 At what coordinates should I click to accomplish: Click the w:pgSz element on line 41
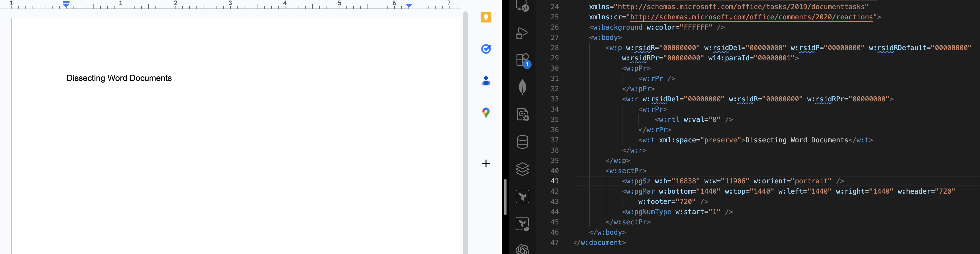click(733, 181)
